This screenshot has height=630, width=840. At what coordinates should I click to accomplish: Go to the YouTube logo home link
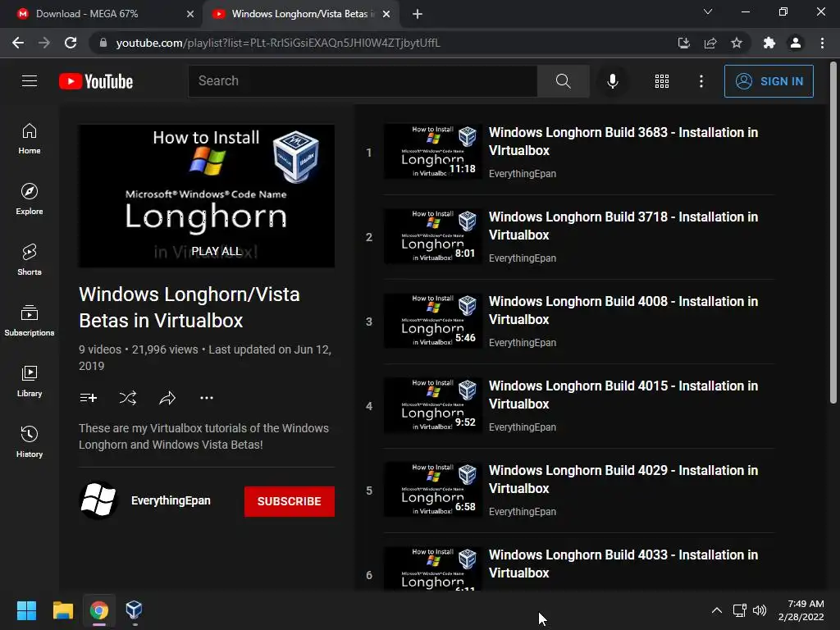click(x=96, y=81)
